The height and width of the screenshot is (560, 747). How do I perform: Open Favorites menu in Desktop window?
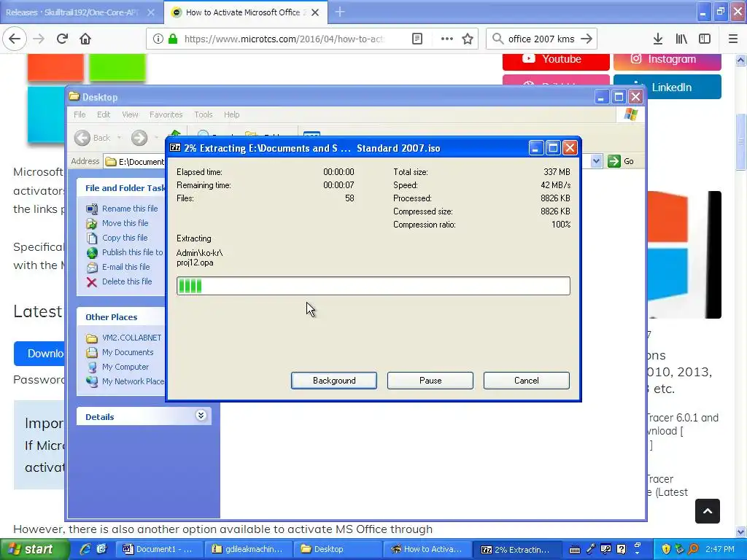coord(166,114)
